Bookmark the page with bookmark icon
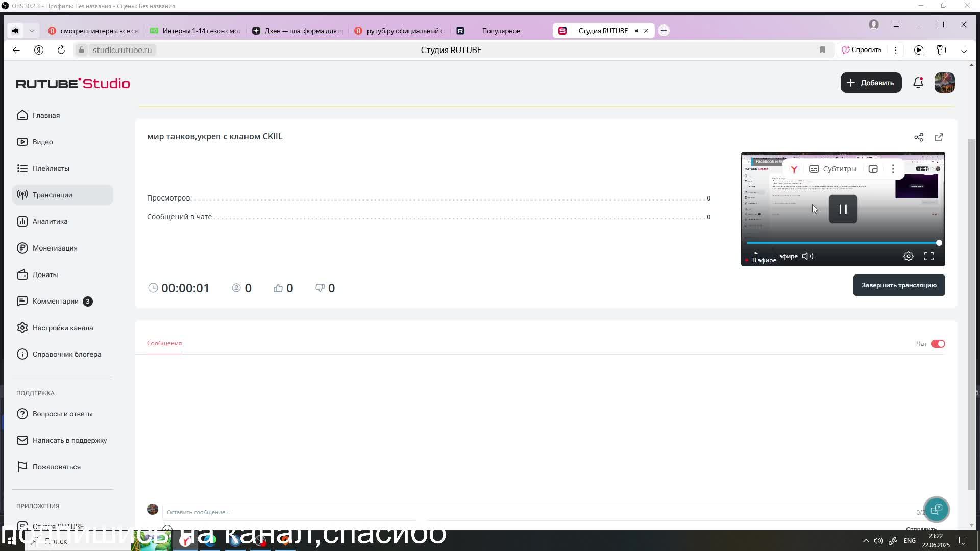Screen dimensions: 980x551 coord(822,50)
